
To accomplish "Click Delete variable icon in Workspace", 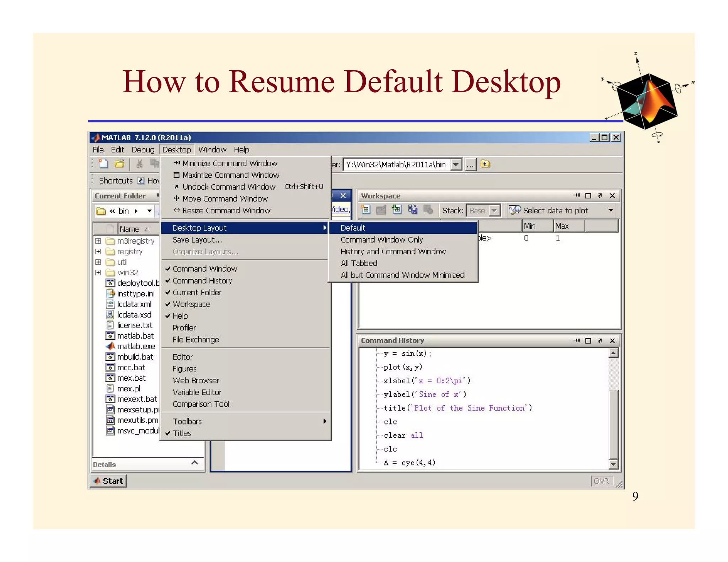I will pyautogui.click(x=428, y=210).
